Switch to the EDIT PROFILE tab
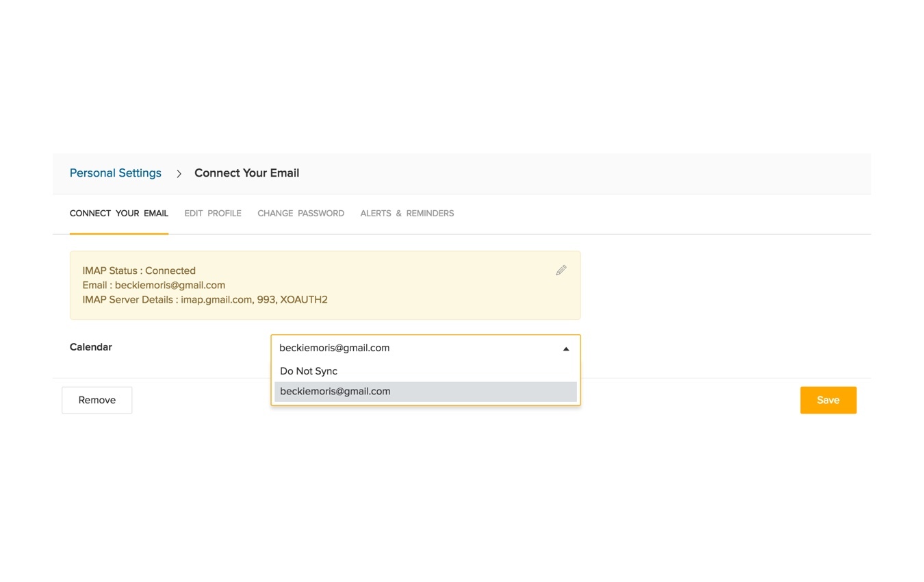 pos(212,213)
